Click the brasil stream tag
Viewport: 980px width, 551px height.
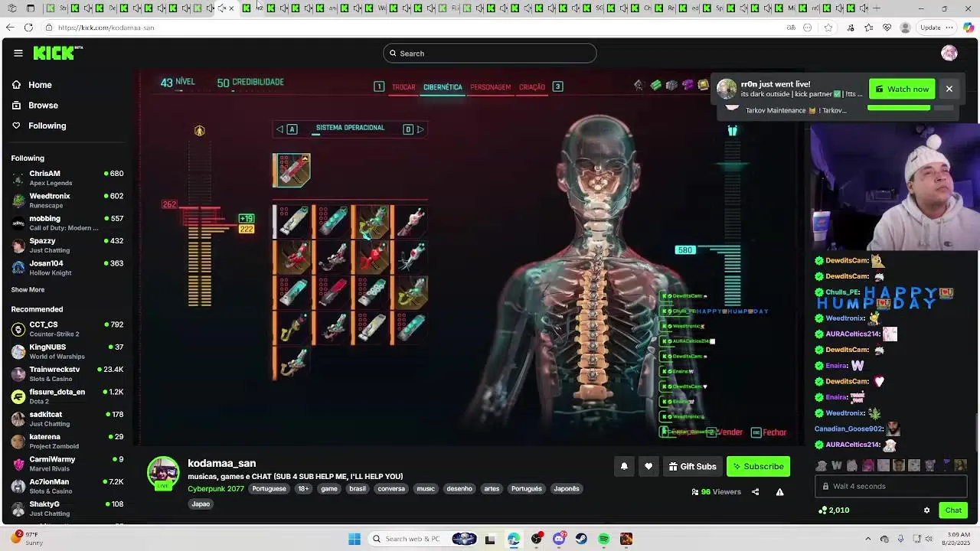tap(358, 489)
